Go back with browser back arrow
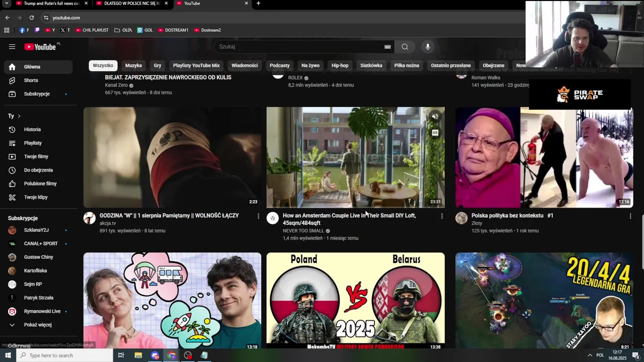Image resolution: width=644 pixels, height=362 pixels. [7, 18]
